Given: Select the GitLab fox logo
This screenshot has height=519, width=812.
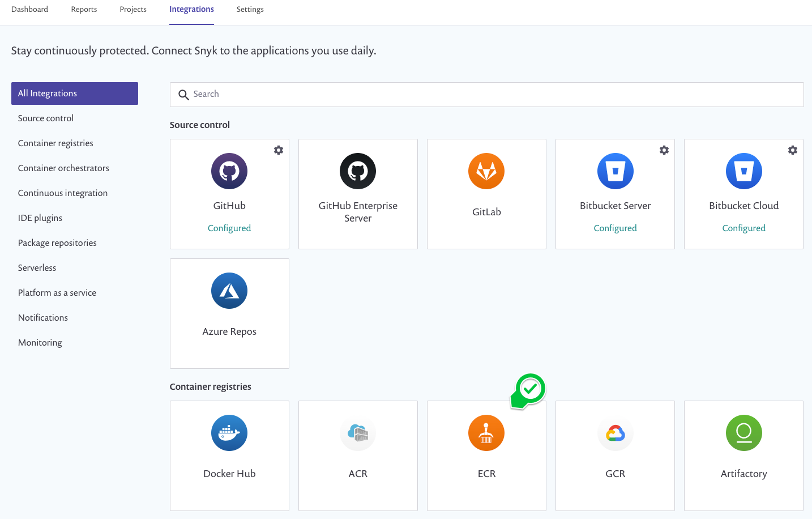Looking at the screenshot, I should tap(486, 171).
